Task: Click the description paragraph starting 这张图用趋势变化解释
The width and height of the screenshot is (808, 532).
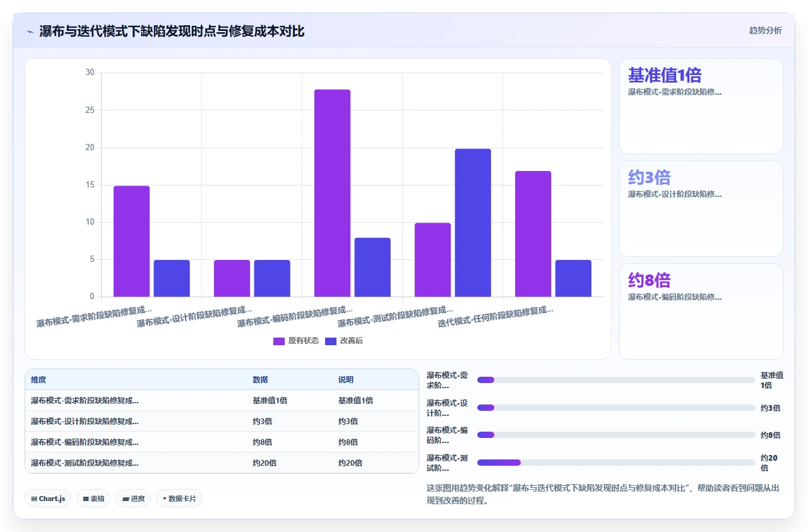Action: 603,494
